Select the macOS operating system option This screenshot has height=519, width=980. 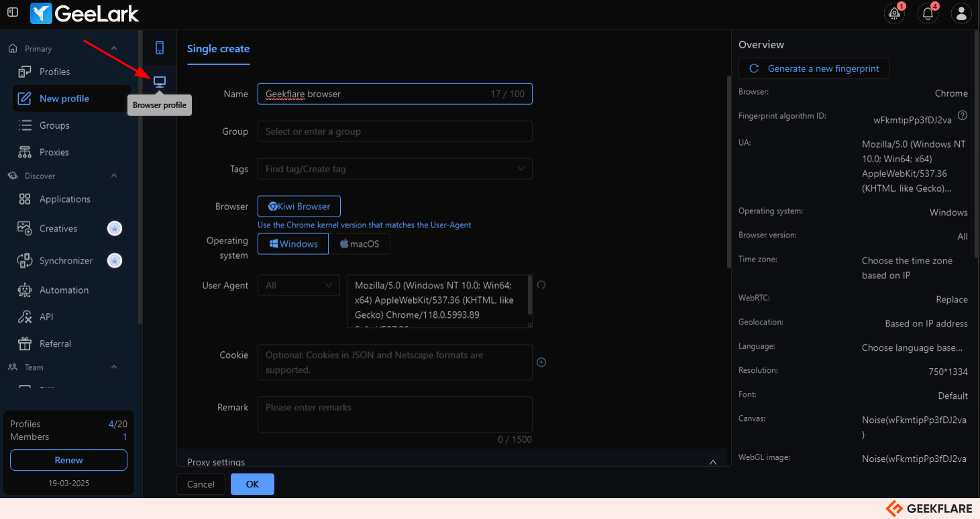(x=360, y=244)
